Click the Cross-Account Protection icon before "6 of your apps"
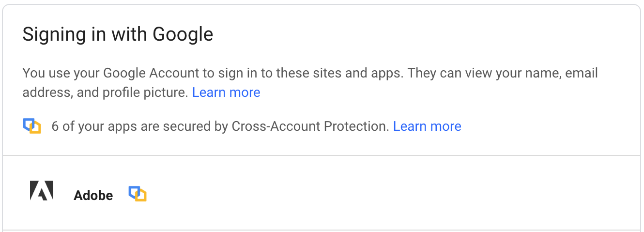Image resolution: width=644 pixels, height=232 pixels. (32, 126)
